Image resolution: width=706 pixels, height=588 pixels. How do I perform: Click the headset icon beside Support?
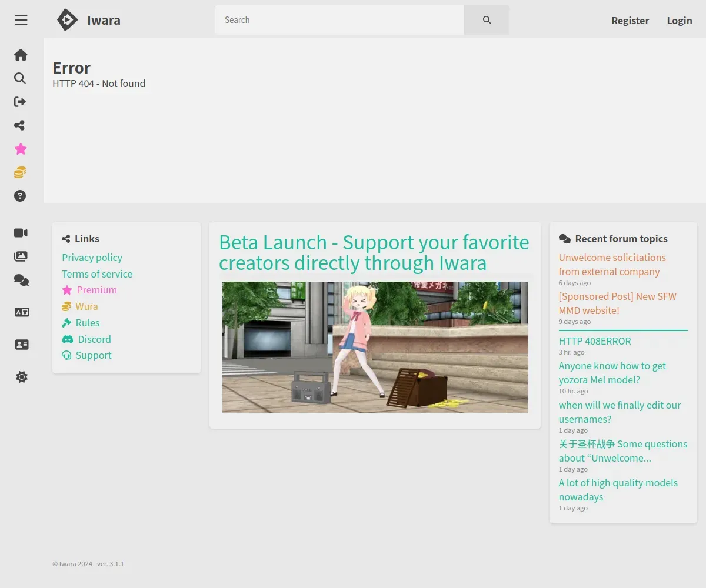(x=66, y=355)
